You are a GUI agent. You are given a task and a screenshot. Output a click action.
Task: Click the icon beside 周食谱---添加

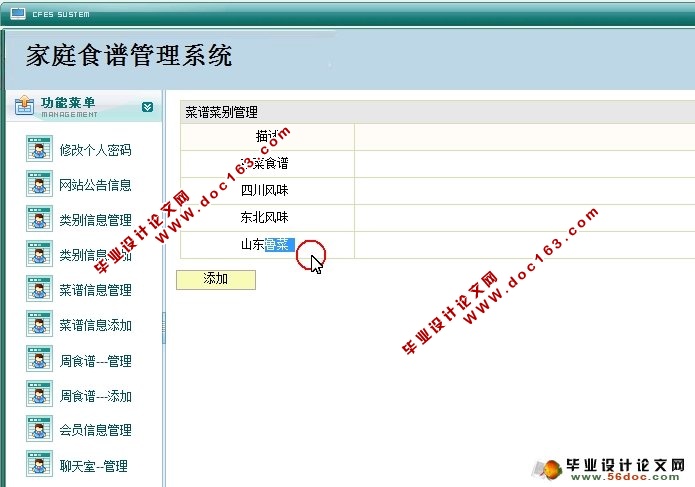(39, 394)
